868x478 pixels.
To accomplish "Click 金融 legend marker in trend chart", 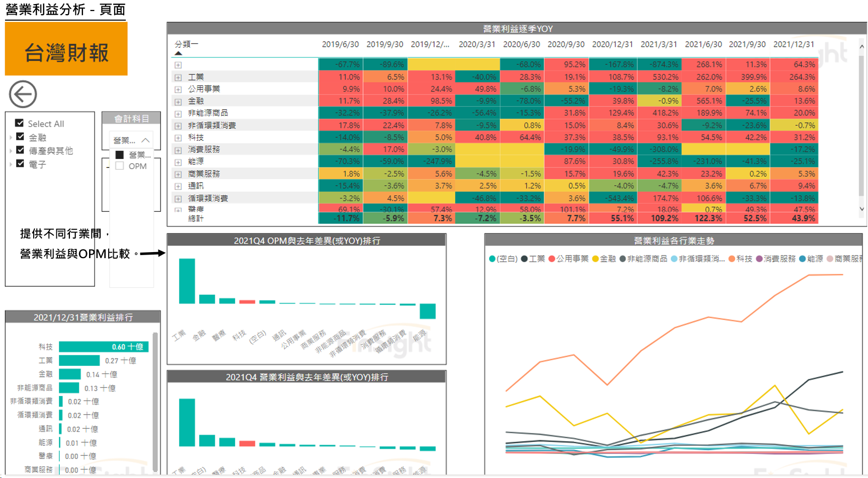I will tap(595, 259).
